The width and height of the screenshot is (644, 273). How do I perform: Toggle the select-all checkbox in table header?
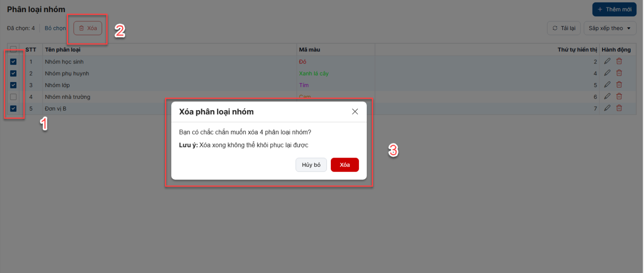tap(13, 49)
